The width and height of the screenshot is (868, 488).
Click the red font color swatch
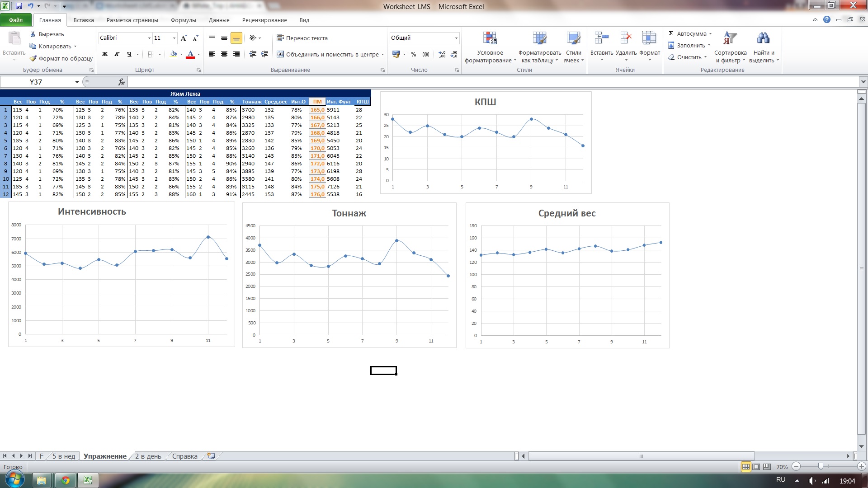[x=190, y=55]
